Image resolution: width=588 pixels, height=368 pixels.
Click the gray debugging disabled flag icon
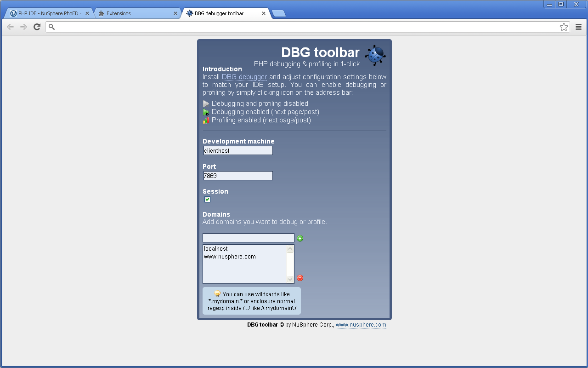click(206, 103)
